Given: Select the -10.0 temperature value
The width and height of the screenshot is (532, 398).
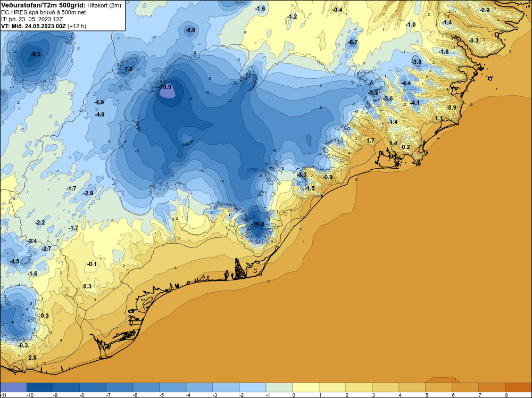Looking at the screenshot, I should (x=258, y=225).
